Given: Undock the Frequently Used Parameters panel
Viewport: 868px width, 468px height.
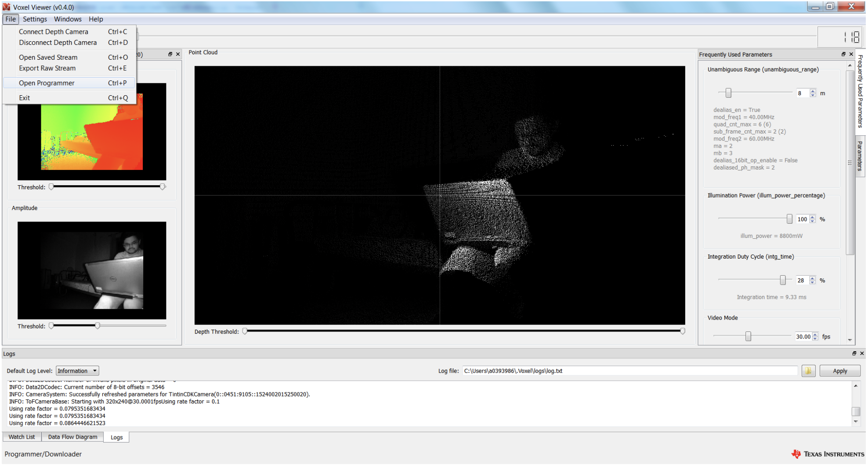Looking at the screenshot, I should pyautogui.click(x=843, y=54).
